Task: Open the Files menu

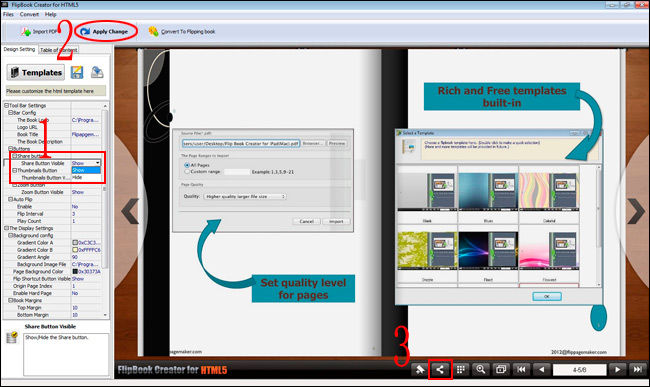Action: pyautogui.click(x=8, y=14)
